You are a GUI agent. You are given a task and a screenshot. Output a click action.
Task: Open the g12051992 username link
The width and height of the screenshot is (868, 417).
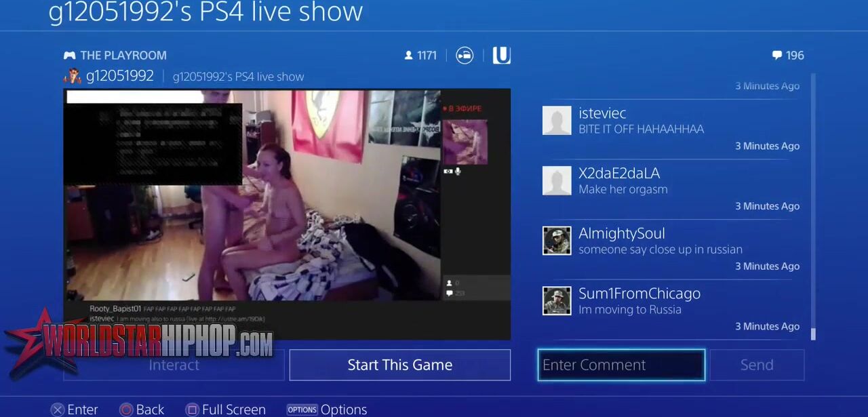click(120, 77)
